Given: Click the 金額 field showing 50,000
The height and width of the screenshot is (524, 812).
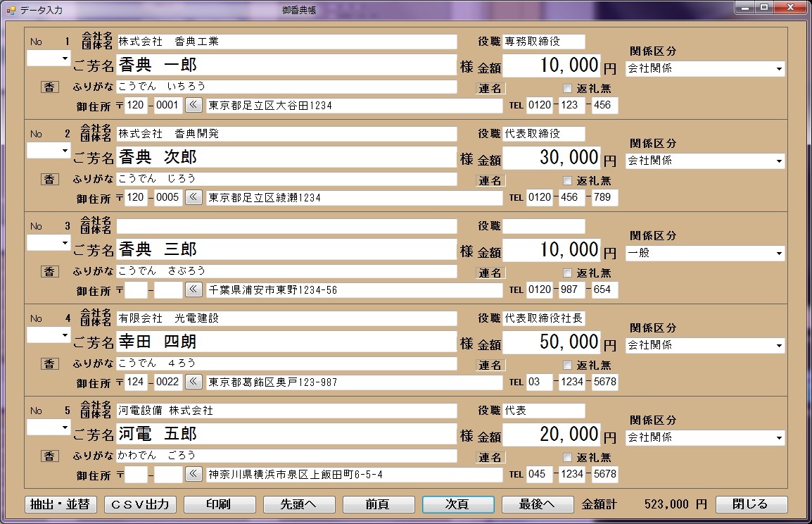Looking at the screenshot, I should tap(552, 342).
